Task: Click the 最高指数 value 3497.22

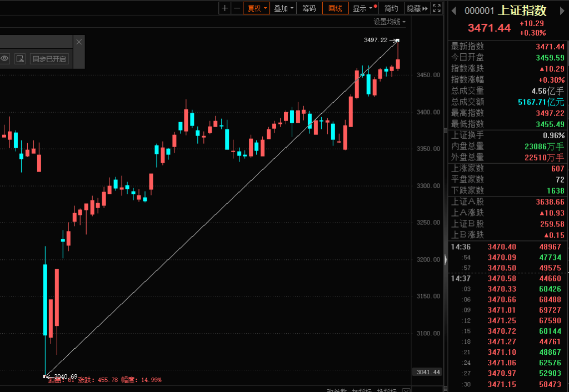Action: pos(550,113)
